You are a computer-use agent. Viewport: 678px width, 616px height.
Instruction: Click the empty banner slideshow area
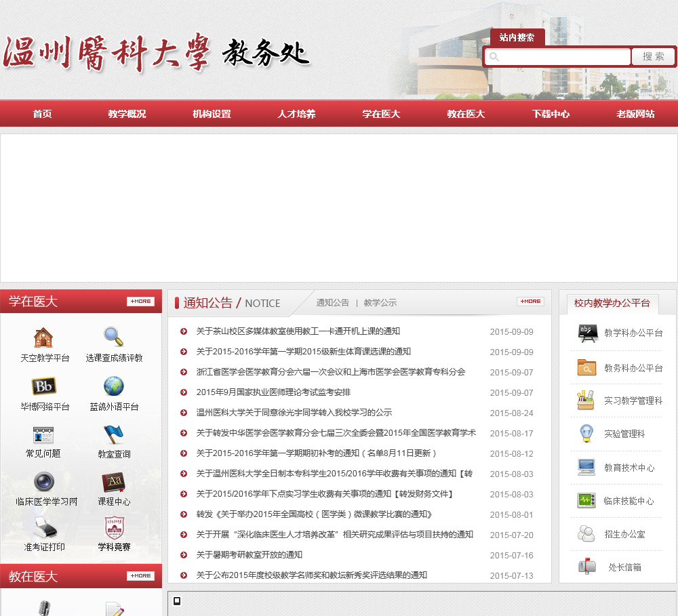[338, 208]
